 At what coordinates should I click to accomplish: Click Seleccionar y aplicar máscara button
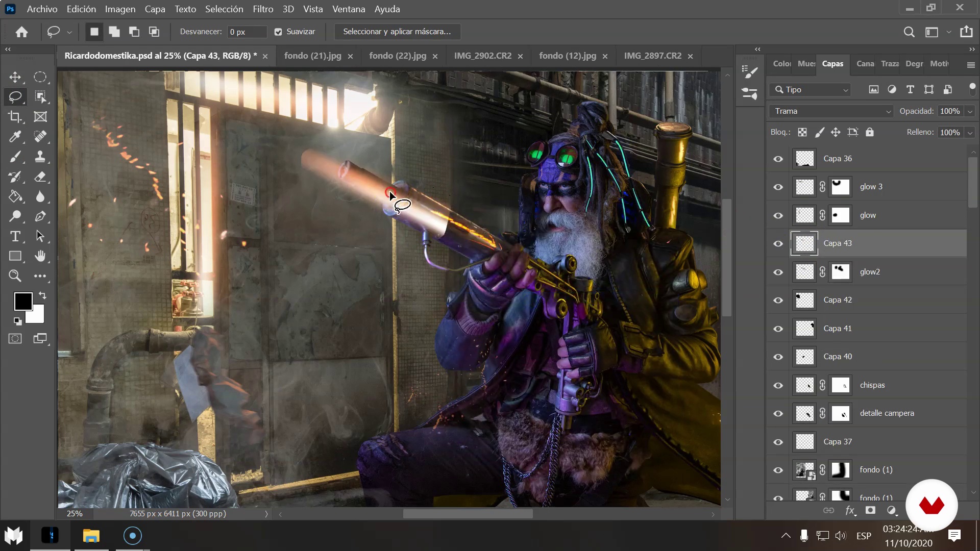[397, 32]
